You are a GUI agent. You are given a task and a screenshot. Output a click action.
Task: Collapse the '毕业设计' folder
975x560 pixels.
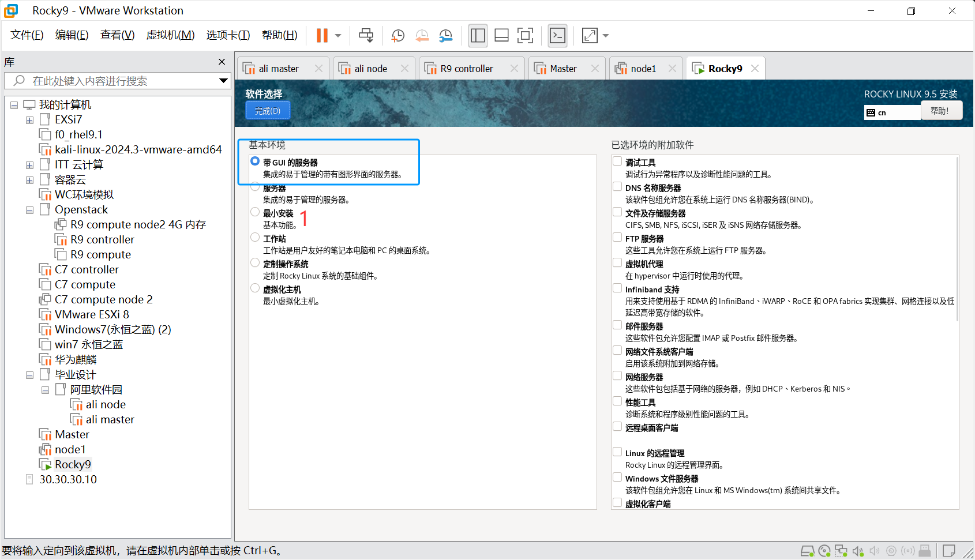[29, 375]
